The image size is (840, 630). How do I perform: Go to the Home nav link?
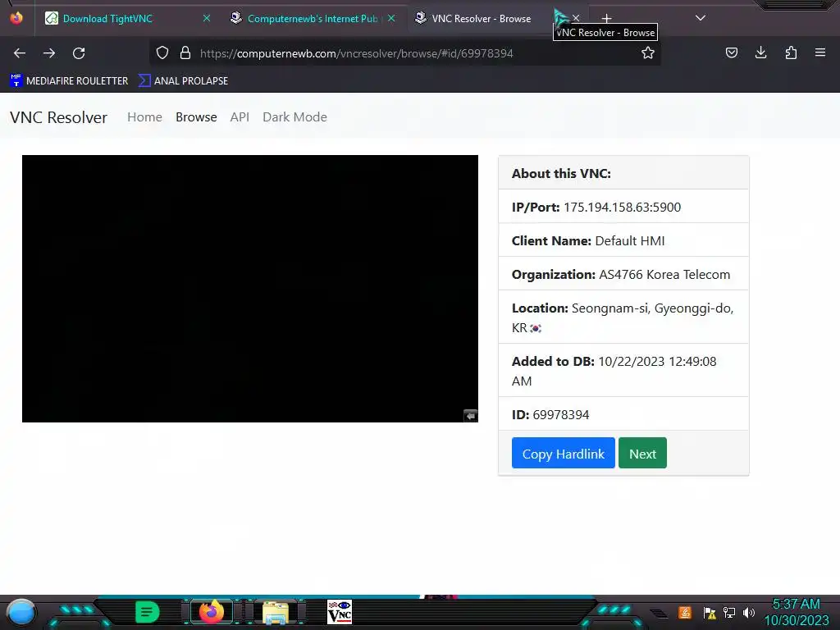(x=144, y=116)
